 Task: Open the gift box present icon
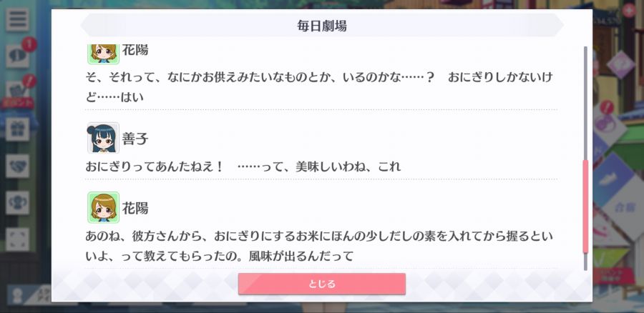17,129
